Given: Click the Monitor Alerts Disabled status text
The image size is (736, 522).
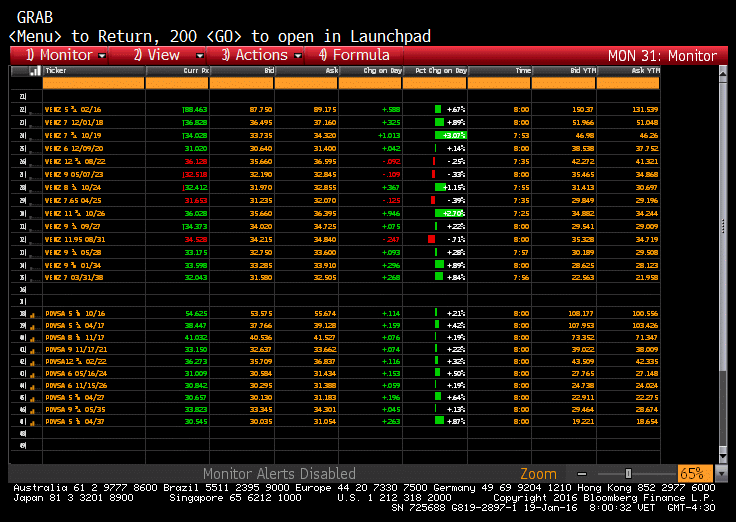Looking at the screenshot, I should 279,474.
